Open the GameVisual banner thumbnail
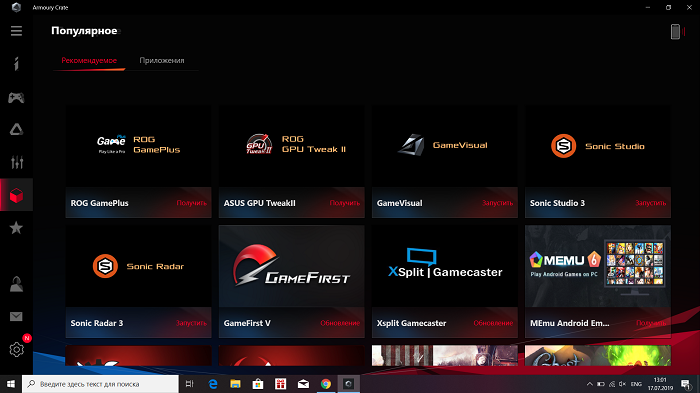 click(445, 146)
